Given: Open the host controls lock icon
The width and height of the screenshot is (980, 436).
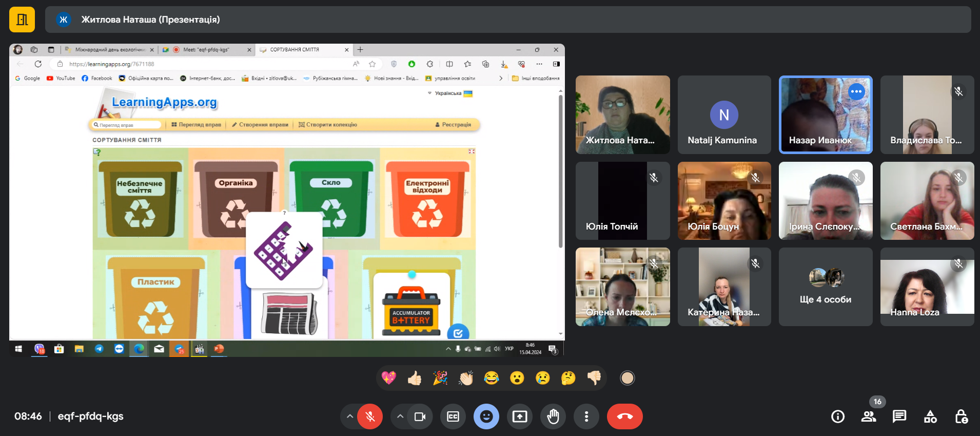Looking at the screenshot, I should (x=961, y=416).
